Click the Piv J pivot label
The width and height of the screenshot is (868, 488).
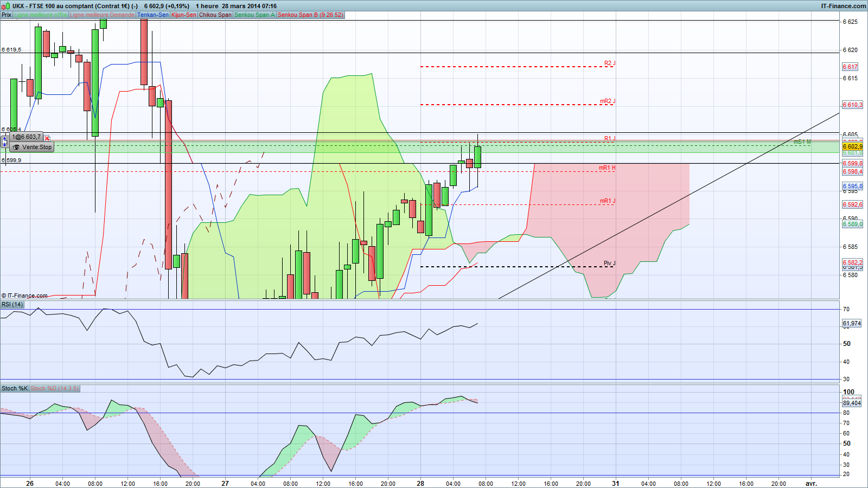click(610, 264)
